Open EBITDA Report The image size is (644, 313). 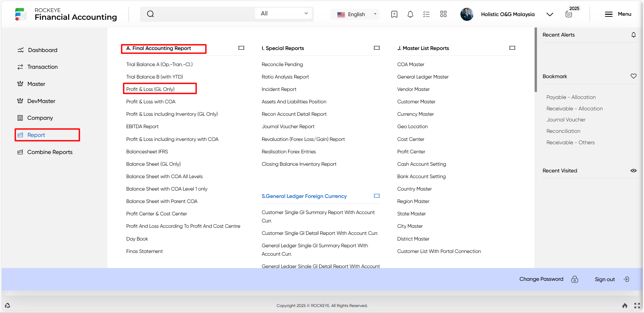click(x=142, y=126)
